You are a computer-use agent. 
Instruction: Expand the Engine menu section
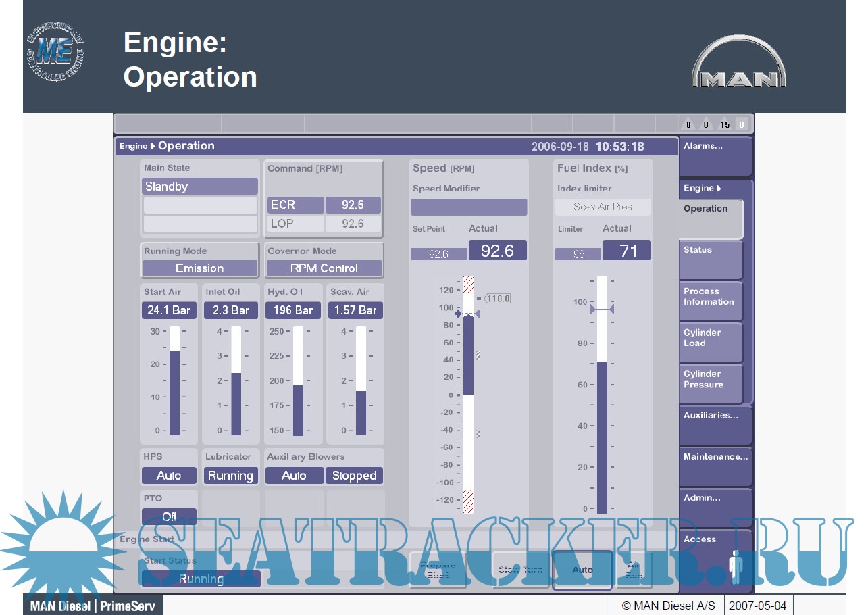point(702,188)
